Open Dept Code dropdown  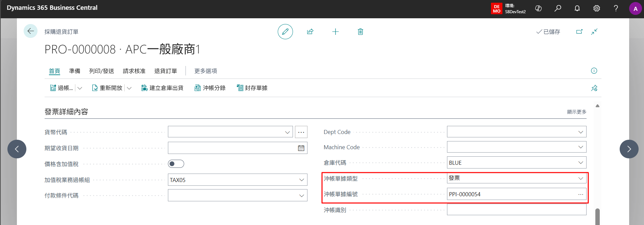pos(581,132)
